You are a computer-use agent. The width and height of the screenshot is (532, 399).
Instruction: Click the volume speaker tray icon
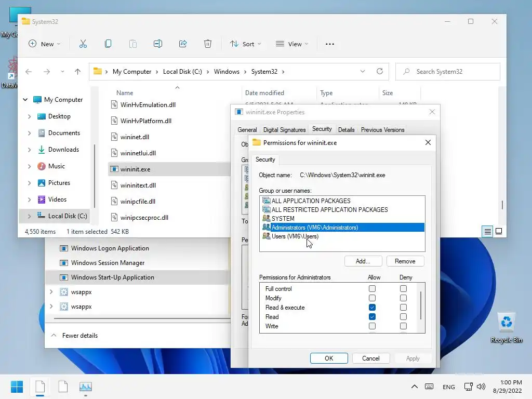click(481, 387)
